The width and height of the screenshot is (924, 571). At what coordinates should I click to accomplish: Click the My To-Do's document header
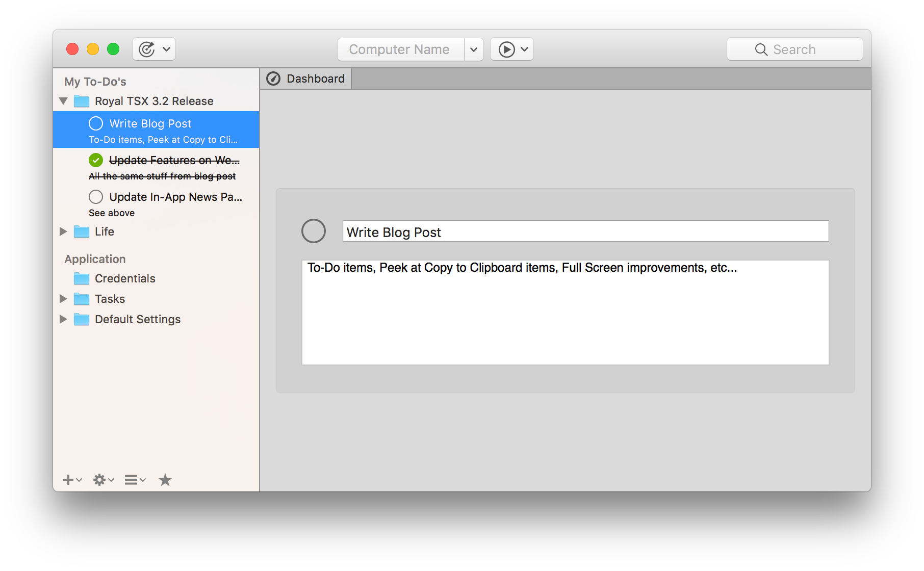(x=95, y=82)
